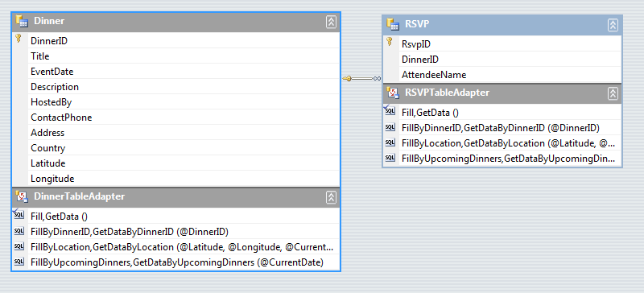Click the DinnerTableAdapter icon
644x293 pixels.
click(x=22, y=196)
